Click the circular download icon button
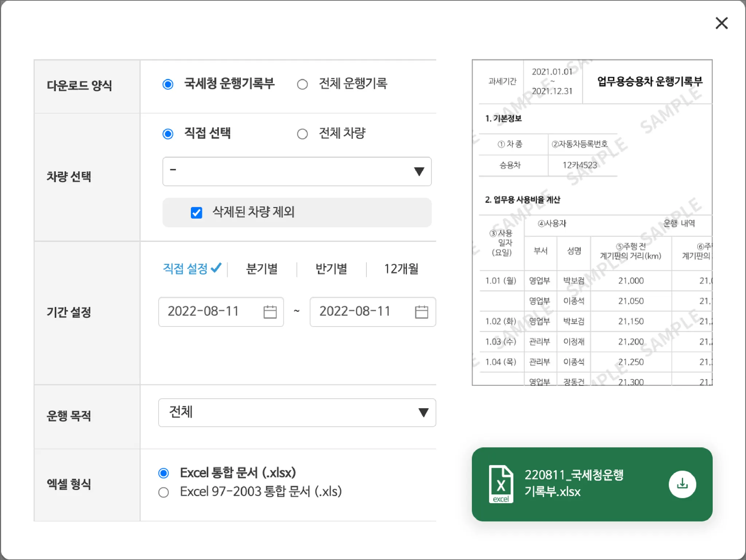 click(682, 484)
